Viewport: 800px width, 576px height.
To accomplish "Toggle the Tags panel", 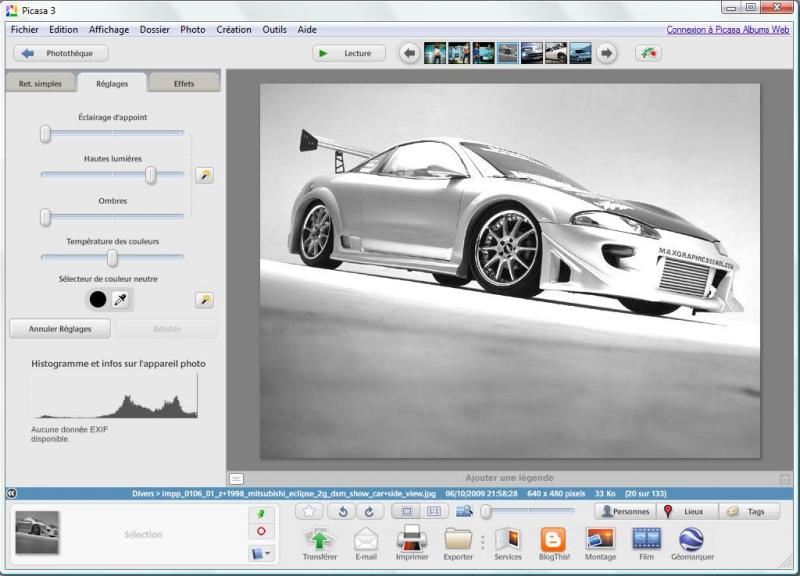I will coord(749,511).
